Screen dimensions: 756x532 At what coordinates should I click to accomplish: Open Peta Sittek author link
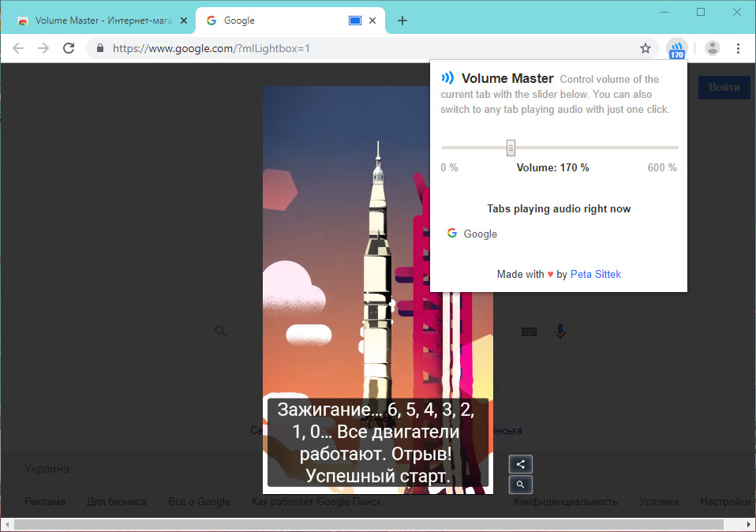(x=596, y=275)
